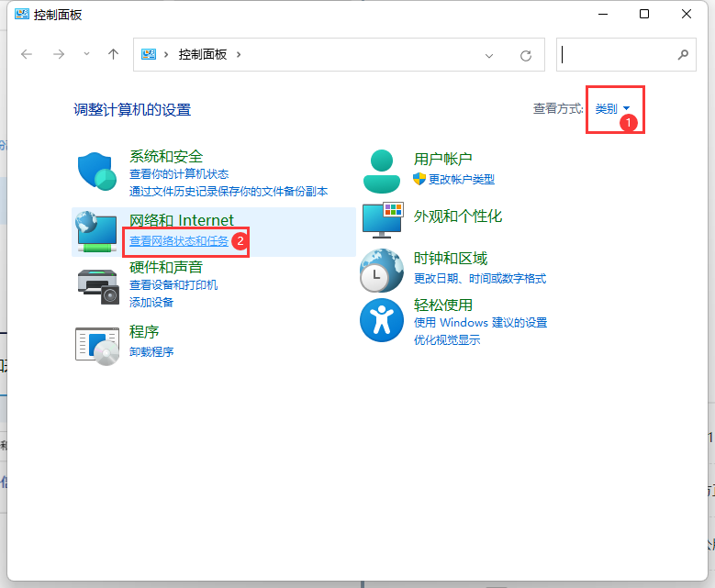Viewport: 715px width, 588px height.
Task: Minimize the Control Panel window
Action: click(x=603, y=14)
